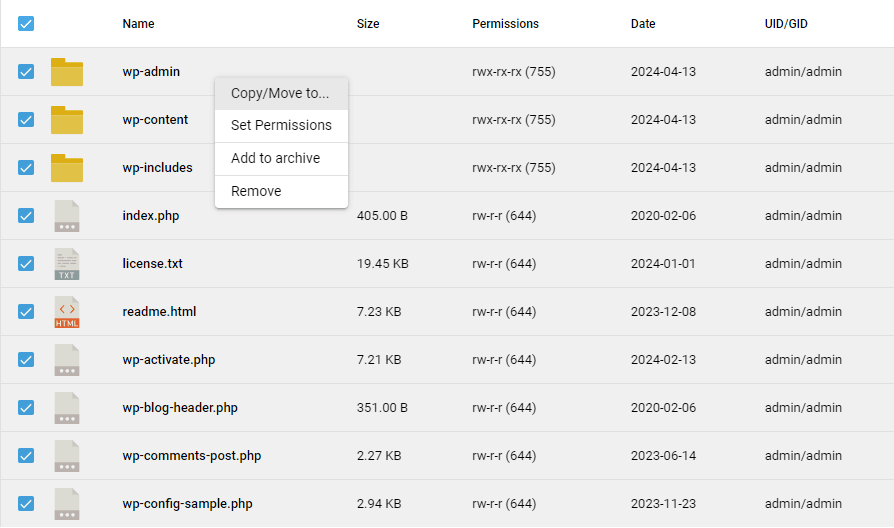Click the 2023-06-14 date of wp-comments-post.php
This screenshot has height=528, width=894.
tap(663, 456)
